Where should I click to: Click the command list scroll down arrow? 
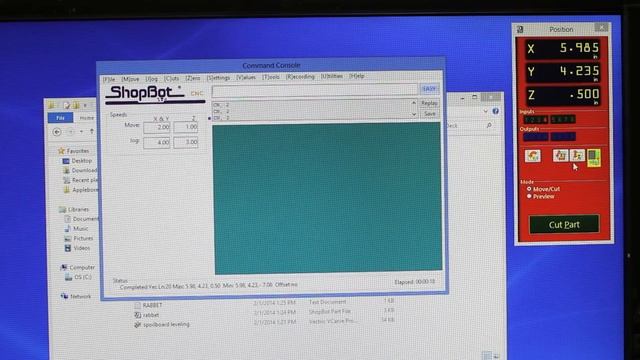tap(413, 115)
